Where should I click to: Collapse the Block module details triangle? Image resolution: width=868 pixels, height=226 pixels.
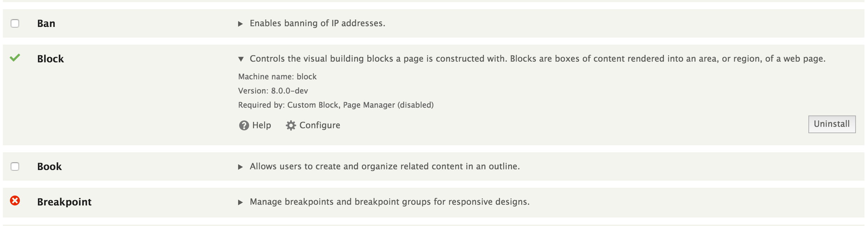click(x=241, y=59)
